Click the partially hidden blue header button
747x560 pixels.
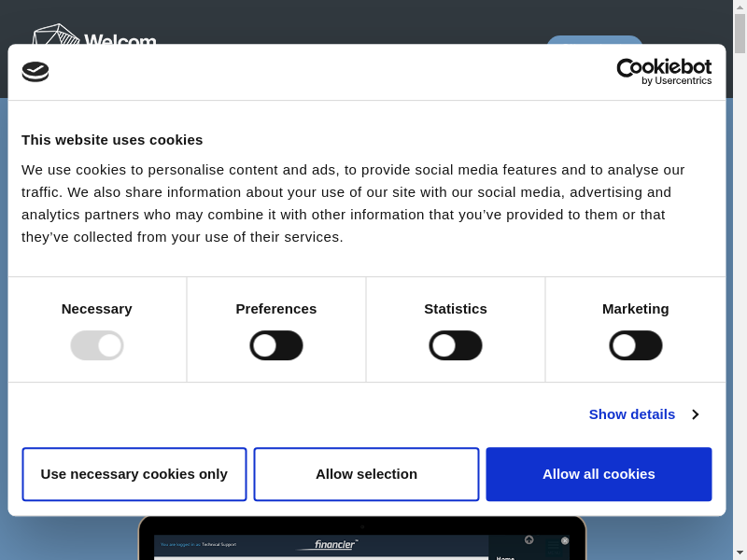click(x=595, y=39)
